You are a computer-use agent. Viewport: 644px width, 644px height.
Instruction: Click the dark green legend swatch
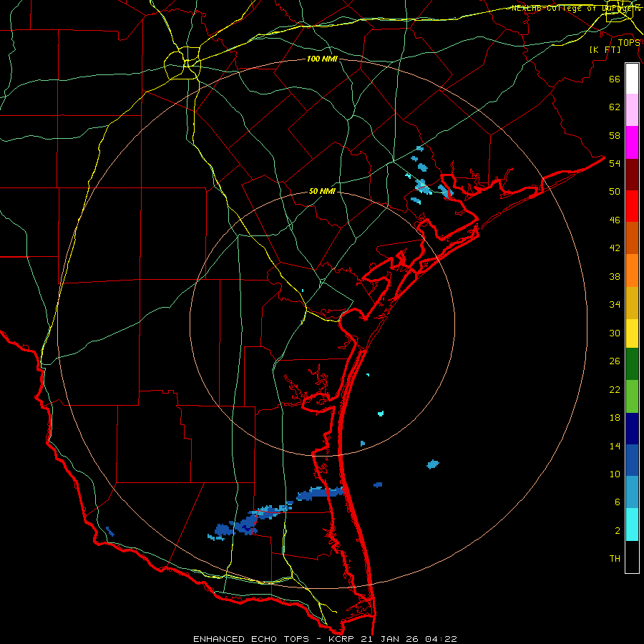point(632,364)
